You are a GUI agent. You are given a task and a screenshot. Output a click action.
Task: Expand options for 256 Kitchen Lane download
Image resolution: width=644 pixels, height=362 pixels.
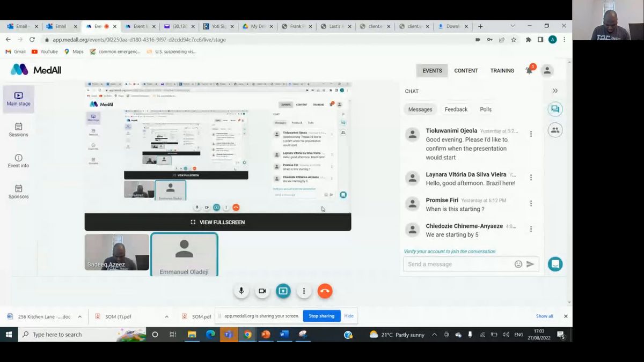pos(79,316)
